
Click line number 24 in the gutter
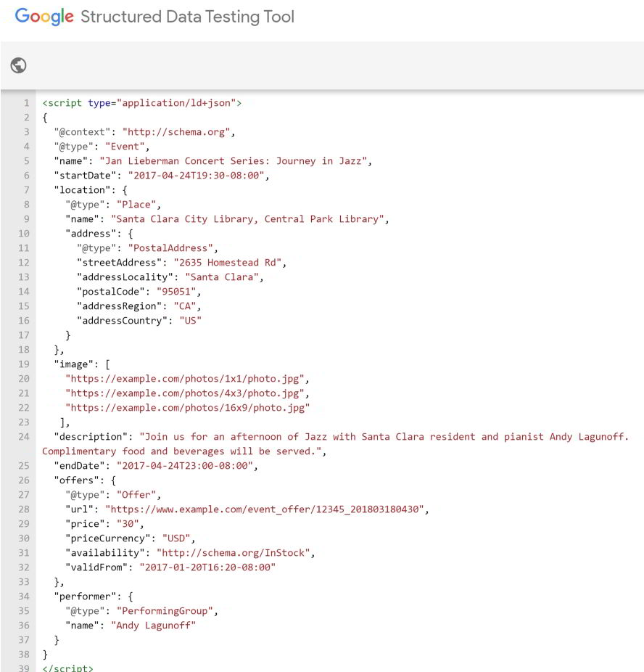click(24, 437)
